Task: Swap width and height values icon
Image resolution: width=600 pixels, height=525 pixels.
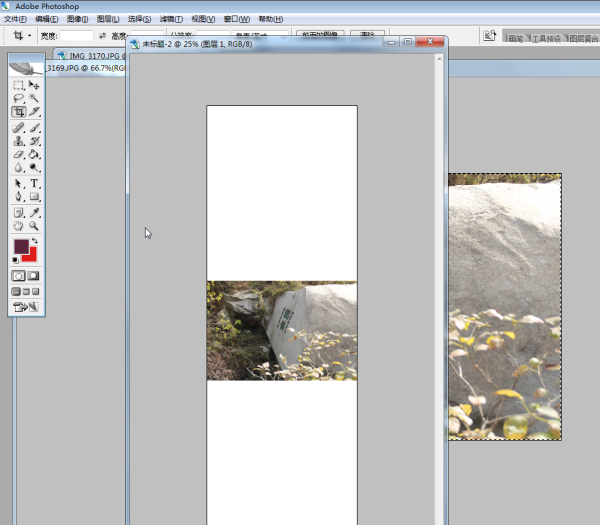Action: pos(102,36)
